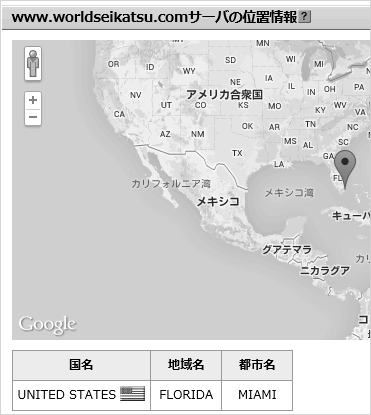371x415 pixels.
Task: Zoom in the map with plus button
Action: point(33,100)
